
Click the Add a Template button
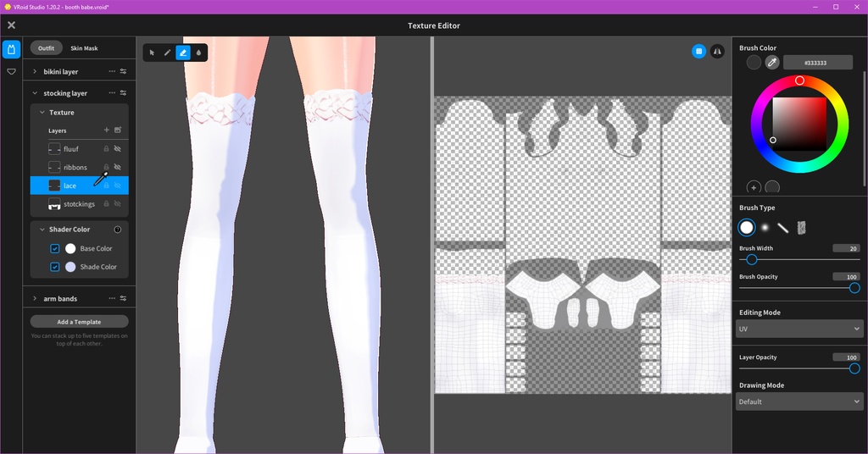[x=79, y=321]
